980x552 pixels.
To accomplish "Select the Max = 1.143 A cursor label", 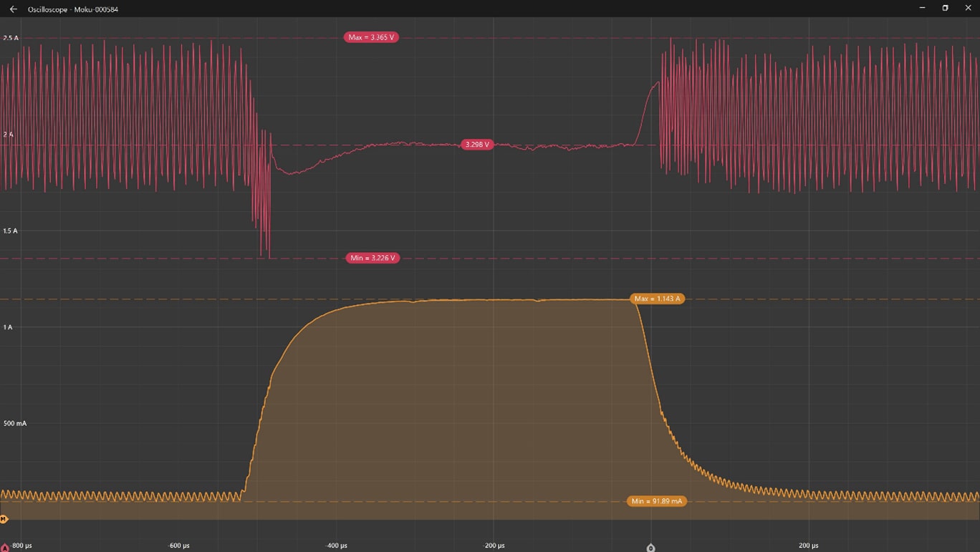I will (657, 299).
